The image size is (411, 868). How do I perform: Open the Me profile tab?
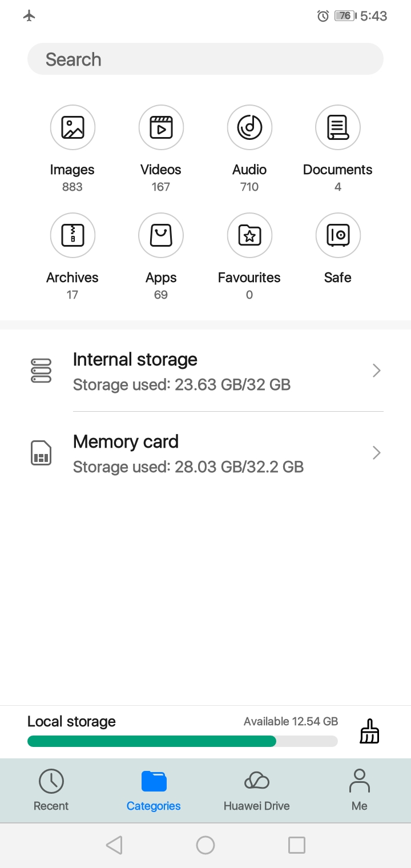360,790
